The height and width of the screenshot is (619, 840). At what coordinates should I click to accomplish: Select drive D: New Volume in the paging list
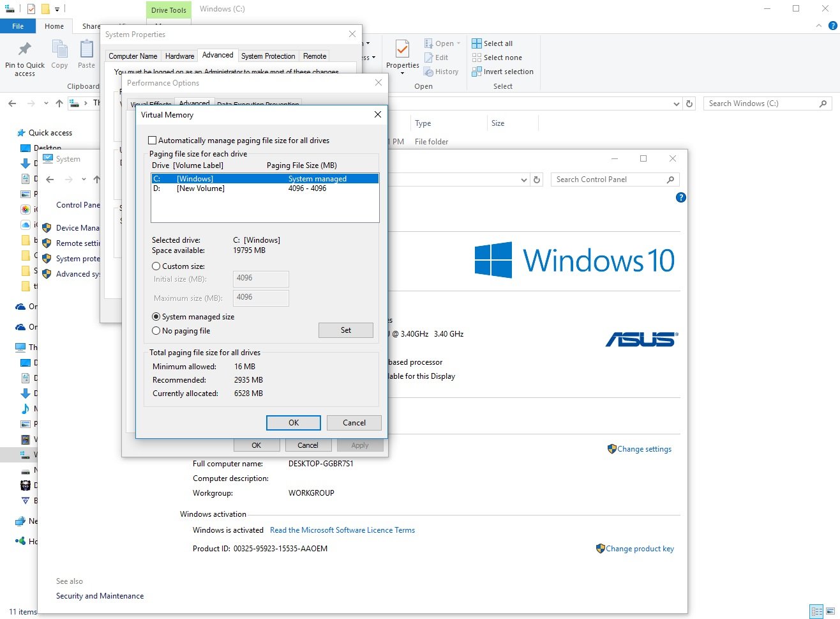255,188
